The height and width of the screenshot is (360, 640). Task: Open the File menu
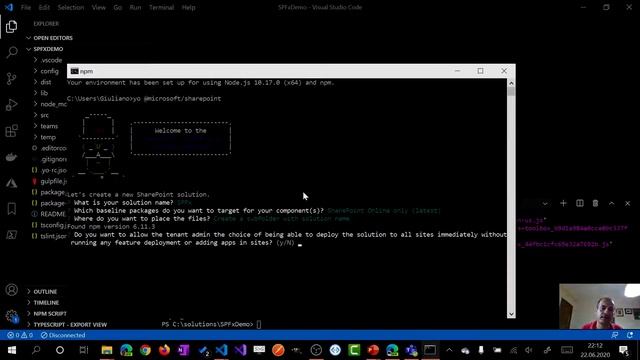coord(26,7)
